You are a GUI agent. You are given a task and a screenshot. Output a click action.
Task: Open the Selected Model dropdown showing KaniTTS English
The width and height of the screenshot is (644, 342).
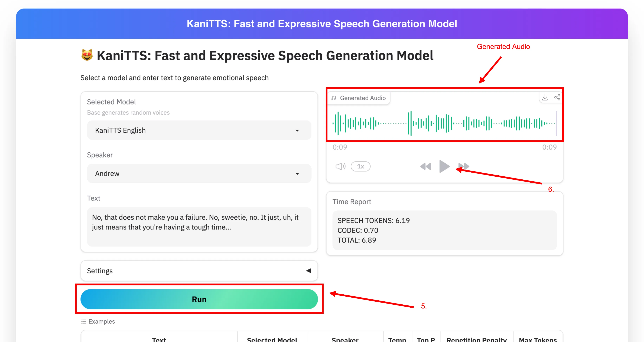pos(199,130)
